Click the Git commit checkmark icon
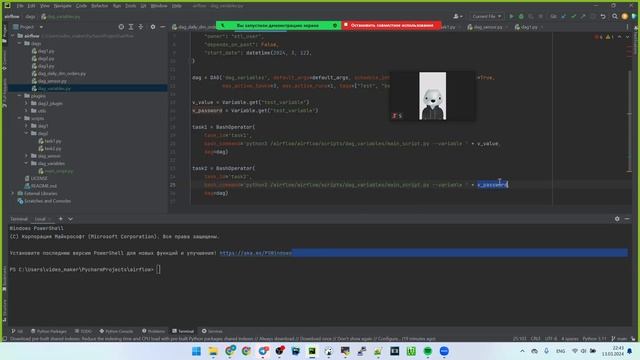This screenshot has width=640, height=360. [573, 16]
